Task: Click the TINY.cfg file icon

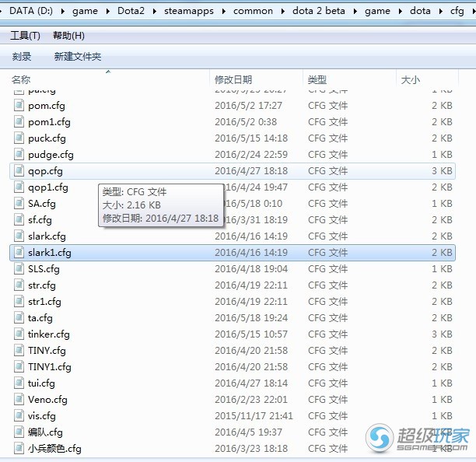Action: coord(19,351)
